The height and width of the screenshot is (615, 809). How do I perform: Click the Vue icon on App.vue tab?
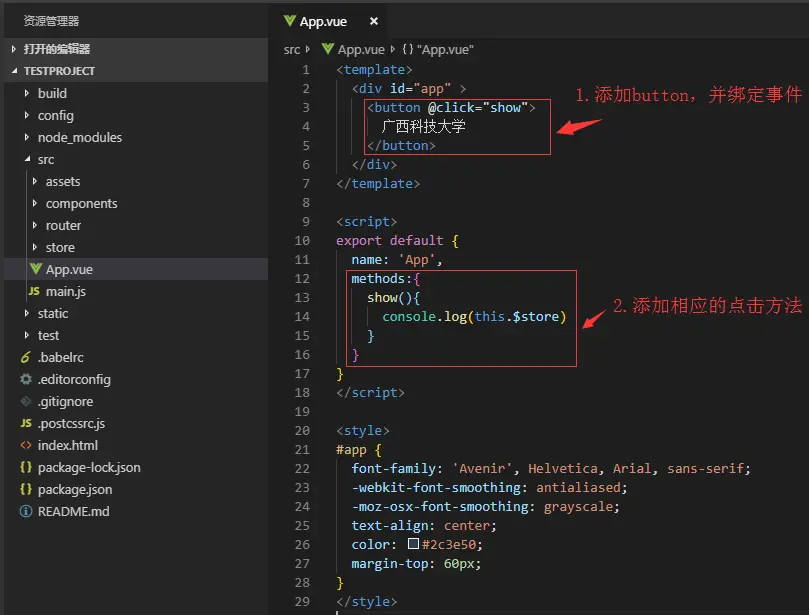pyautogui.click(x=289, y=21)
